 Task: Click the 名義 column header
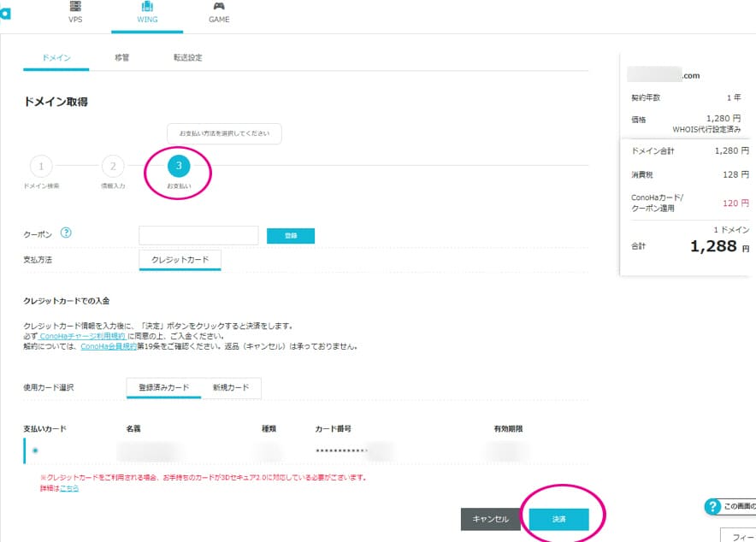point(133,428)
